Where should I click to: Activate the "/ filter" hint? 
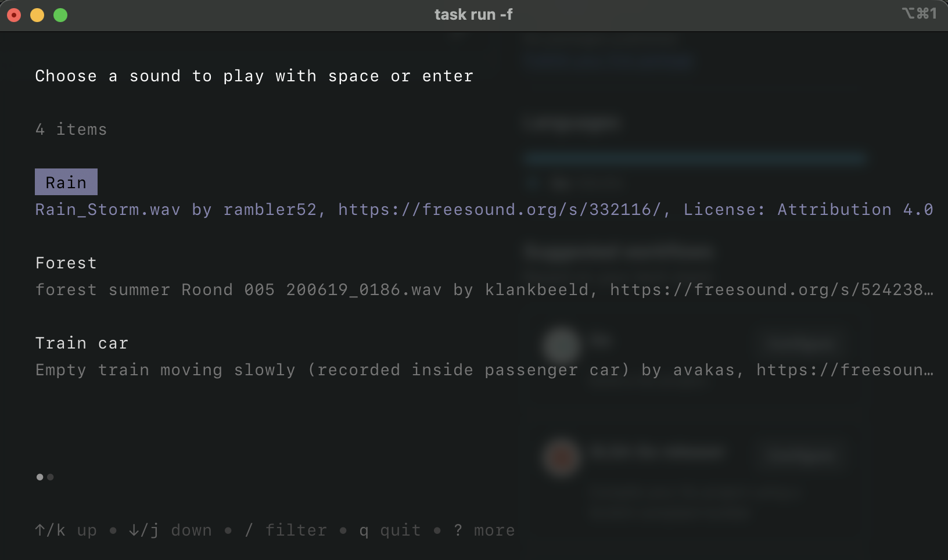[286, 530]
